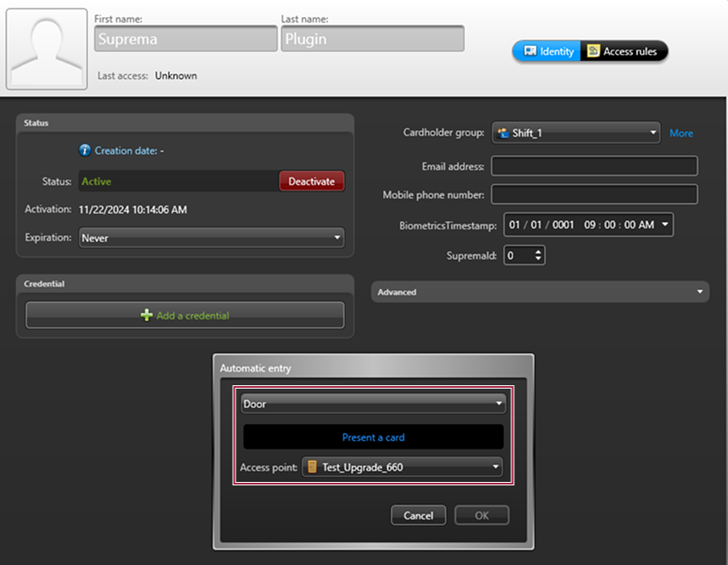Screen dimensions: 728x565
Task: Click the First name field
Action: click(185, 39)
